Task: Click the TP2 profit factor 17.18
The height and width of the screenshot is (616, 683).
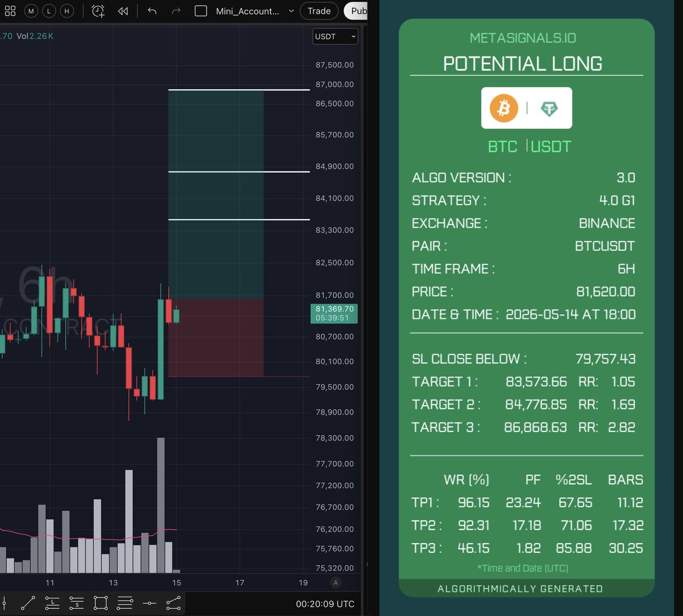Action: coord(526,525)
